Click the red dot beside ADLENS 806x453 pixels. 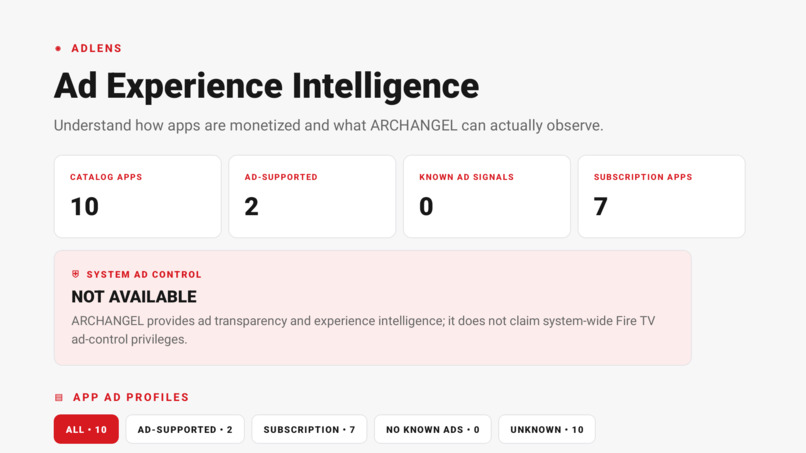tap(58, 48)
